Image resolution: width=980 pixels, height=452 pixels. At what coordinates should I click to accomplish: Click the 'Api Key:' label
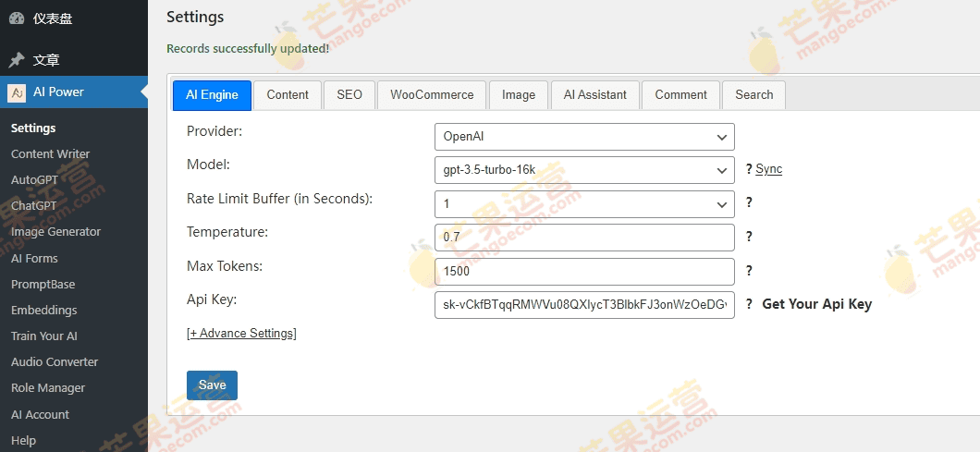point(212,300)
